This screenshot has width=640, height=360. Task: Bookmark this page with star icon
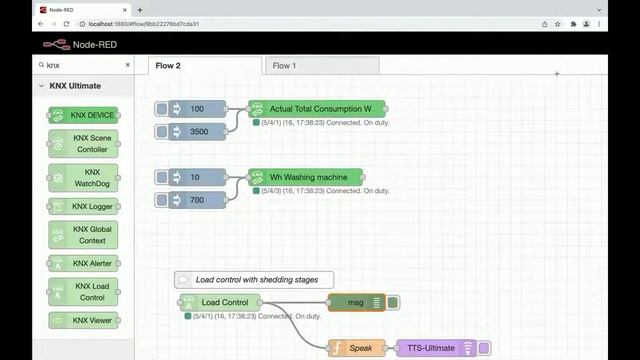pyautogui.click(x=558, y=24)
